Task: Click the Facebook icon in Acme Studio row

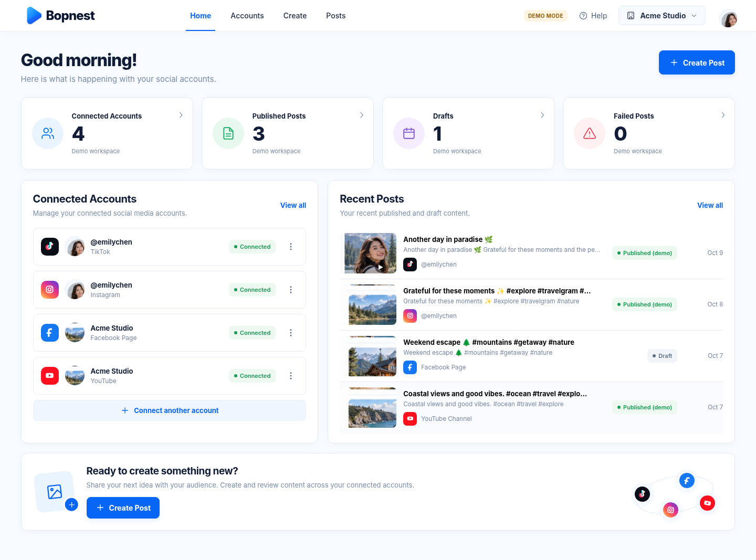Action: point(50,333)
